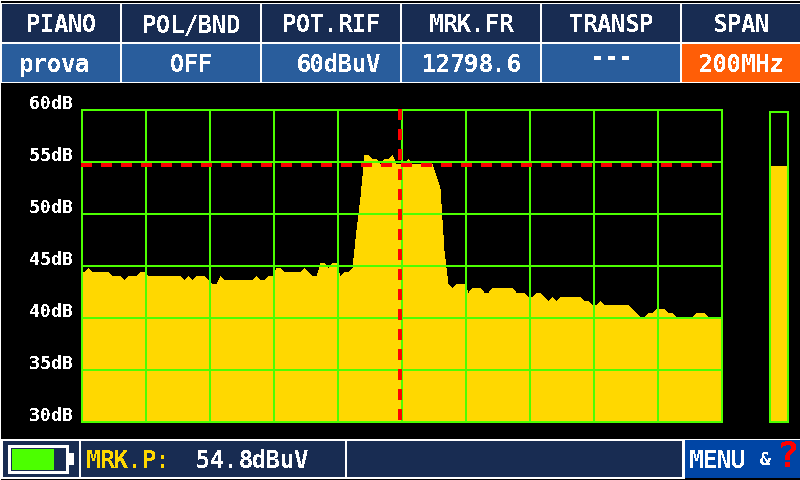Click the 45dB axis label
This screenshot has width=800, height=480.
click(x=51, y=259)
